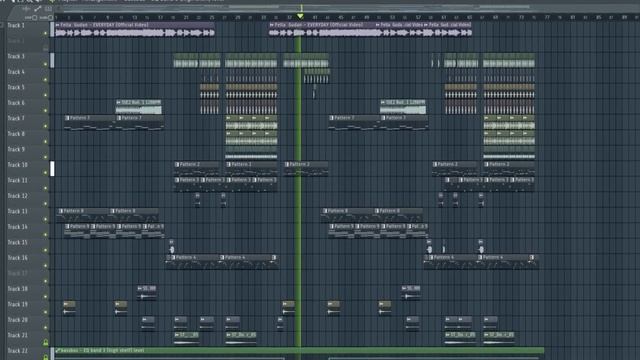Toggle Track 19 mute indicator

tap(45, 313)
